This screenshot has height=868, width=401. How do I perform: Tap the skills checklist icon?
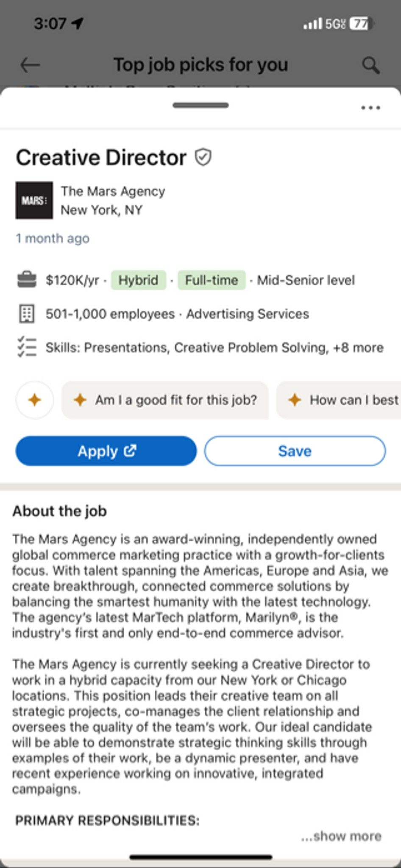click(x=27, y=347)
